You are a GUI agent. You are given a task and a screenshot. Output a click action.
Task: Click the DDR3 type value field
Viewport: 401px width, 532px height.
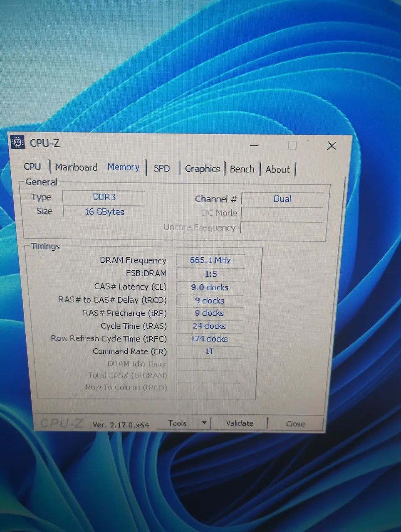104,197
